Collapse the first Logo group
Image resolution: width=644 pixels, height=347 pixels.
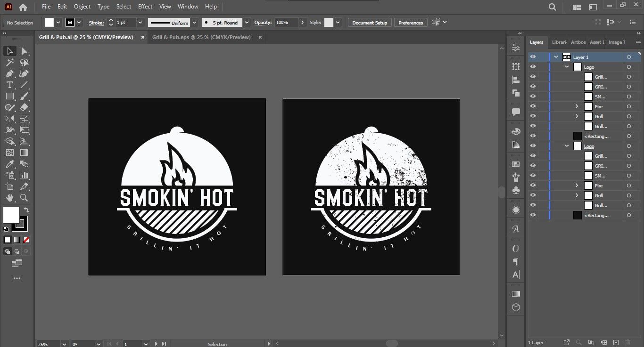click(x=567, y=67)
